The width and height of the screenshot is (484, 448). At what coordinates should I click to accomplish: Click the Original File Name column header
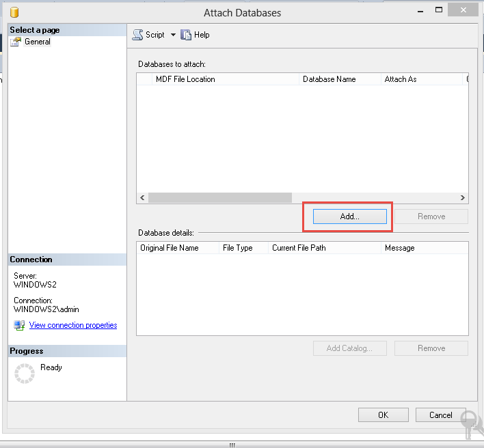(170, 248)
